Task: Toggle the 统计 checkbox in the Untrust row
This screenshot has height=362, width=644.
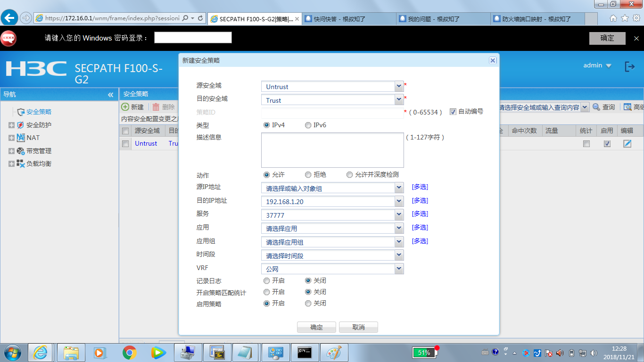Action: pyautogui.click(x=586, y=144)
